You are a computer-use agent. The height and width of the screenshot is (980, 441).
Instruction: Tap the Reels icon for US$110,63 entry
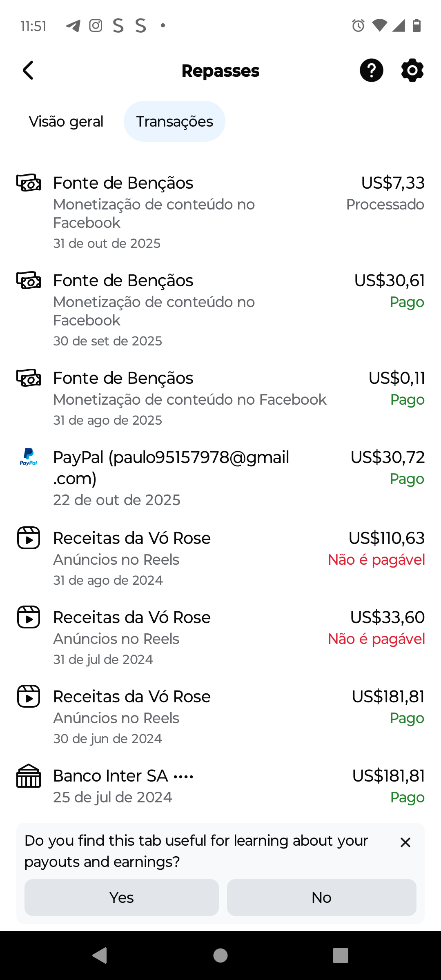click(28, 538)
